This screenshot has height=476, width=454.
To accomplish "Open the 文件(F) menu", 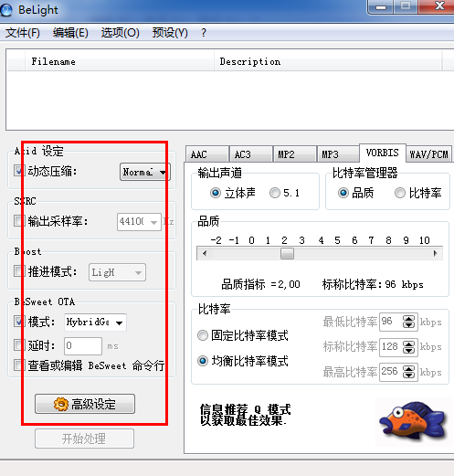I will tap(22, 33).
